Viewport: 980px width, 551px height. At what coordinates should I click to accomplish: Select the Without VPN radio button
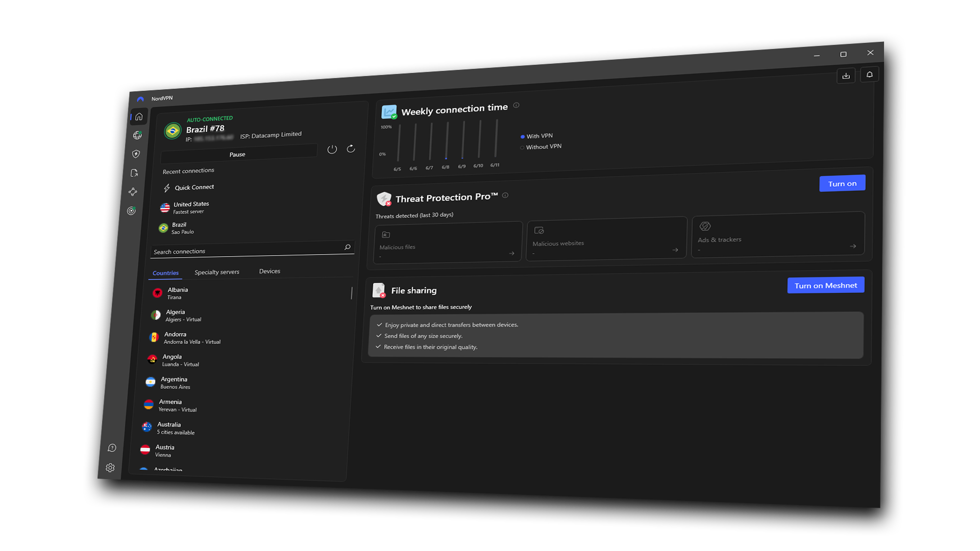point(522,147)
